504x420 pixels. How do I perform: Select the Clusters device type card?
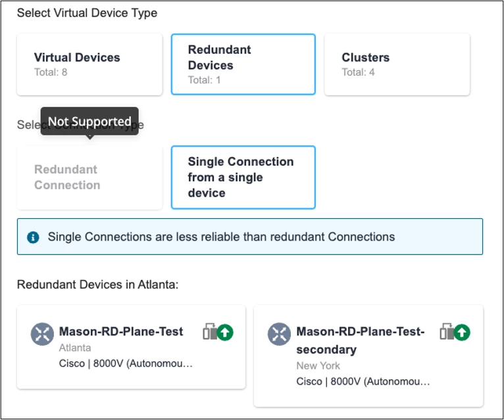[397, 64]
